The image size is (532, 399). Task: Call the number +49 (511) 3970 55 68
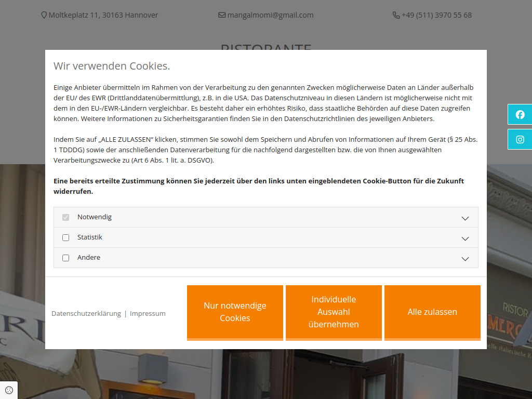point(436,15)
